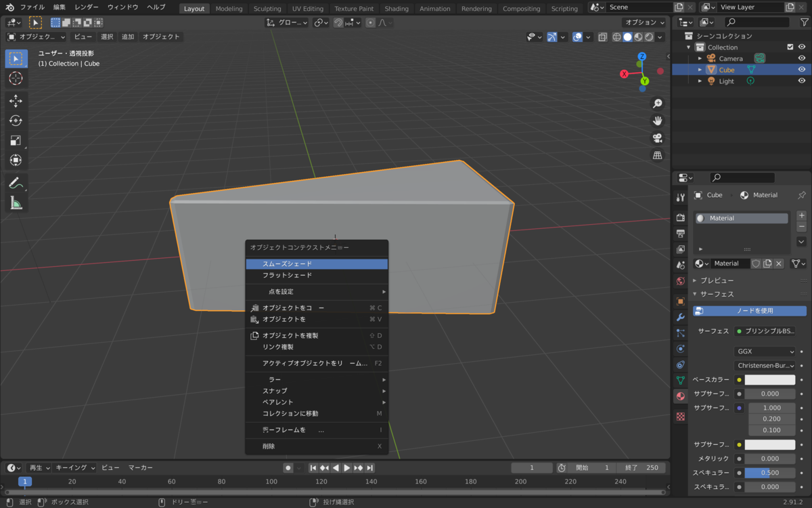Viewport: 812px width, 508px height.
Task: Open the Modifier wrench properties tab
Action: click(x=681, y=317)
